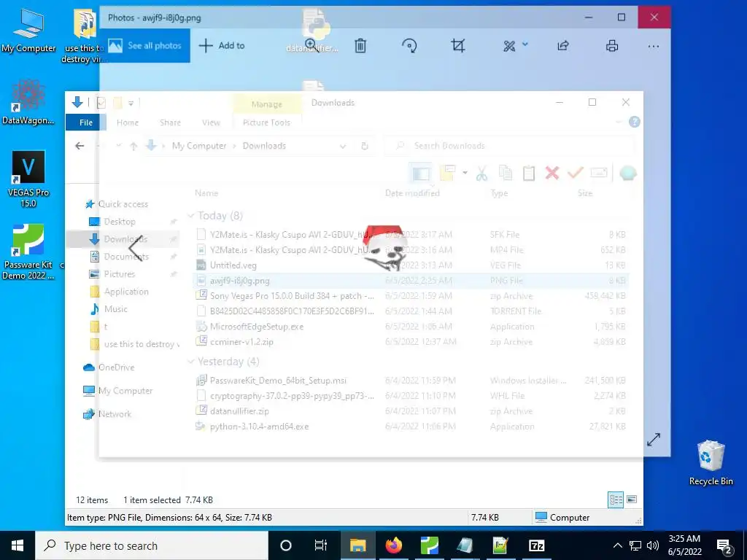This screenshot has height=560, width=747.
Task: Open the Recent locations dropdown next to Back
Action: click(x=118, y=146)
